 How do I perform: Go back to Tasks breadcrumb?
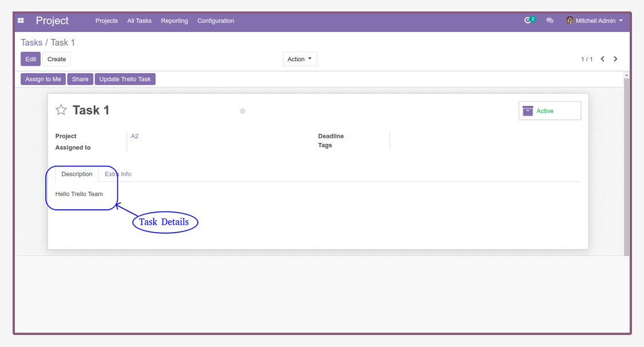tap(31, 43)
